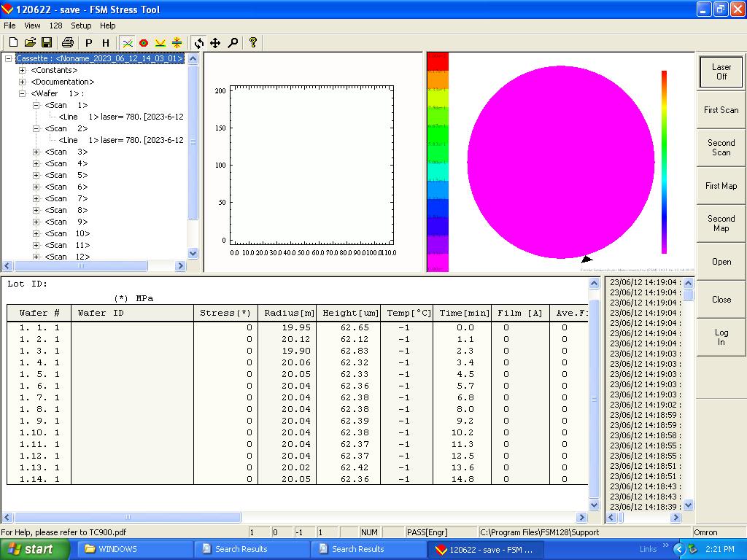This screenshot has height=560, width=747.
Task: Open the 128 menu
Action: coord(55,26)
